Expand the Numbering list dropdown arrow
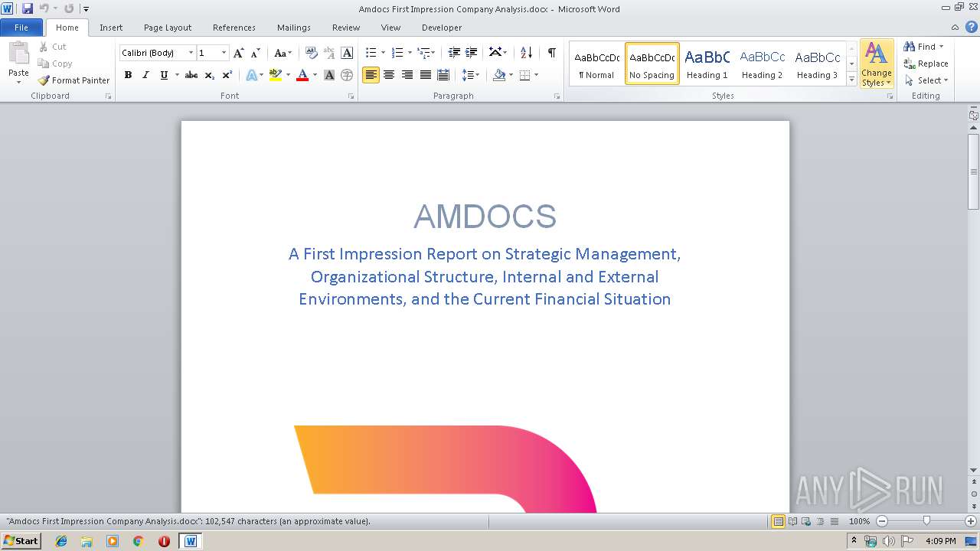 pos(410,53)
